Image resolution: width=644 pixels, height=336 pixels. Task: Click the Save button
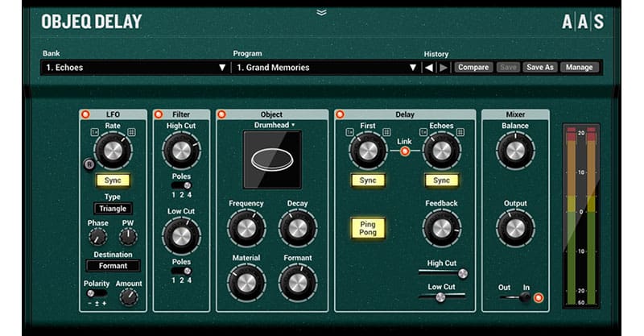coord(508,67)
